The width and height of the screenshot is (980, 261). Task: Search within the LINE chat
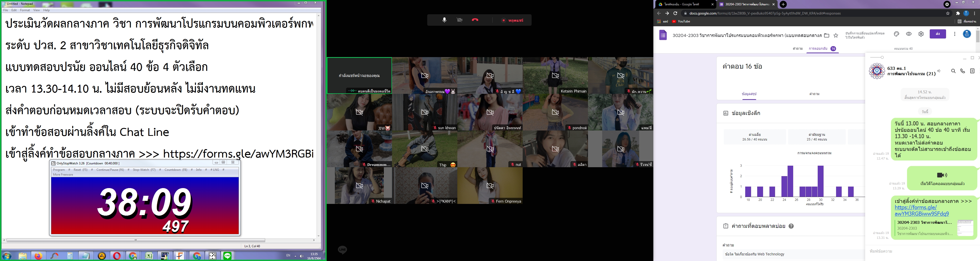pos(953,71)
